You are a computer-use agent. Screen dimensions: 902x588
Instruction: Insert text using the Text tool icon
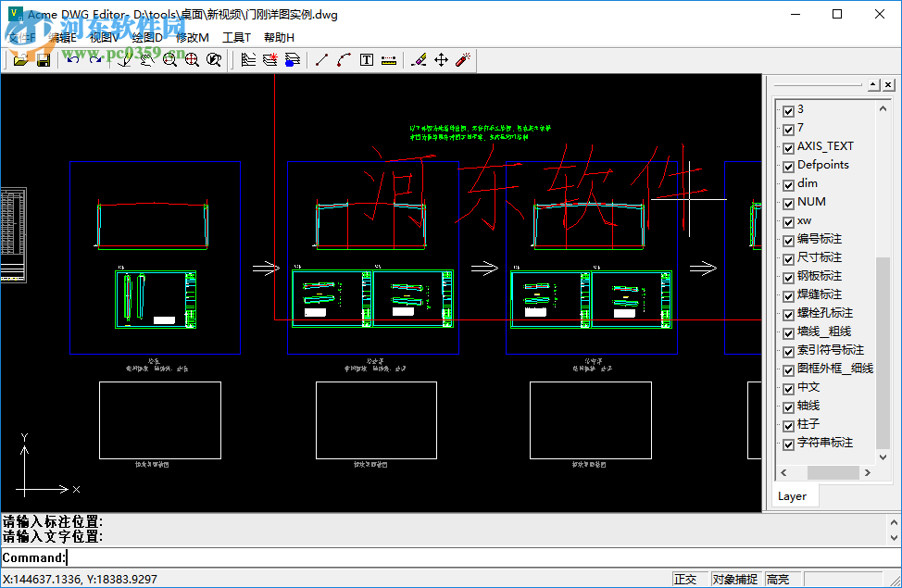(366, 59)
